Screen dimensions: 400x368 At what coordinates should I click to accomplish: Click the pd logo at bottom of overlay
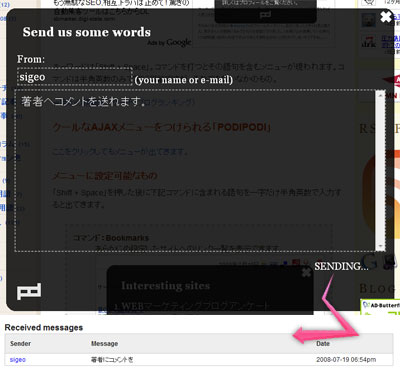tap(29, 291)
